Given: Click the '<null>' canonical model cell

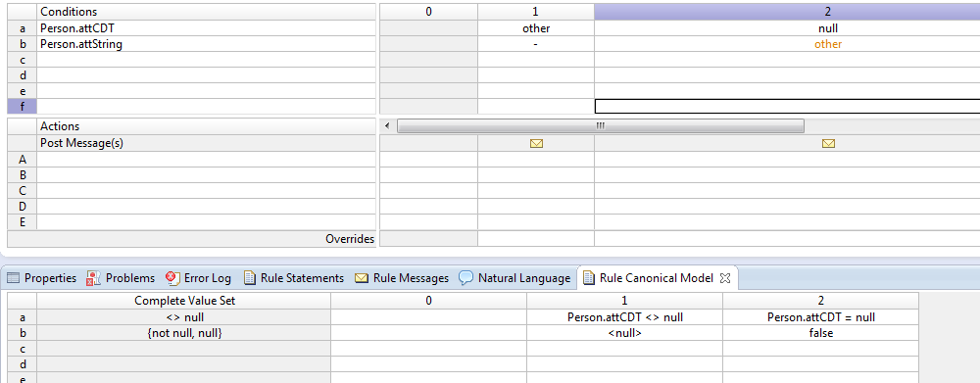Looking at the screenshot, I should [x=625, y=333].
